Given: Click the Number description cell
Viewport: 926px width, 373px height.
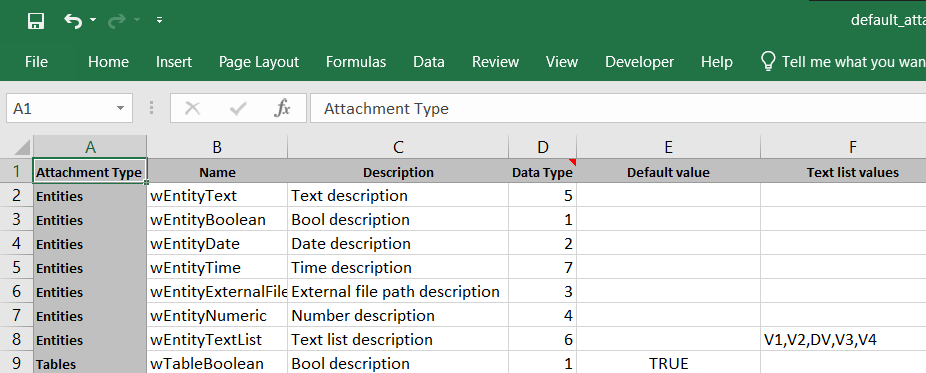Looking at the screenshot, I should click(398, 316).
